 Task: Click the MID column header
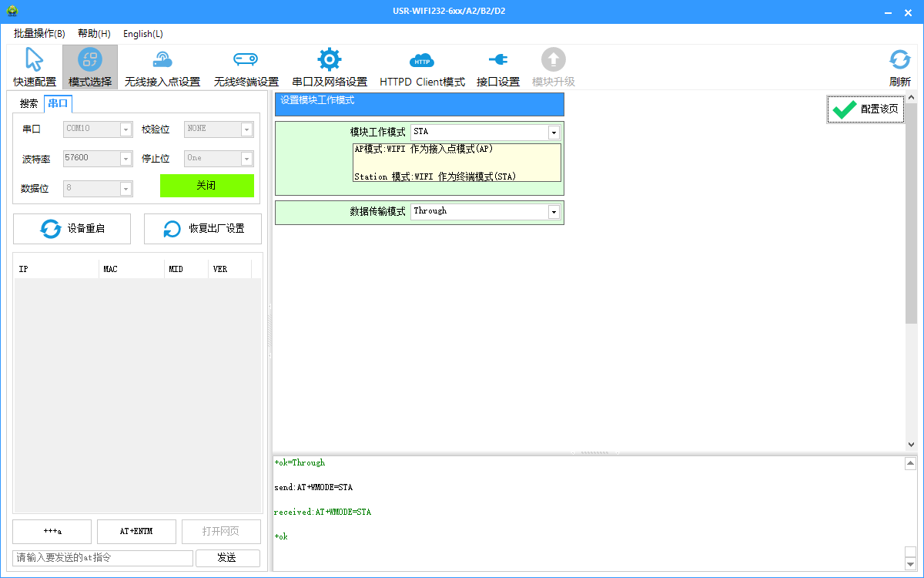click(x=186, y=270)
